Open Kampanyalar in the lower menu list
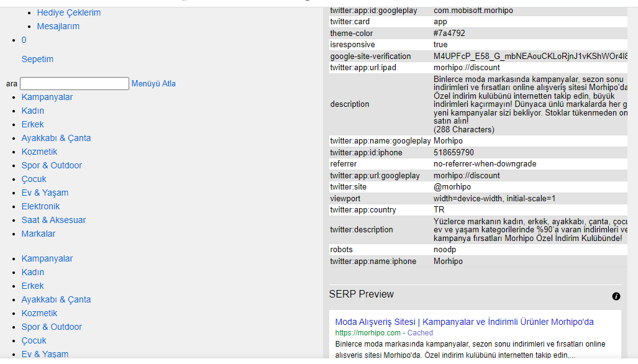The image size is (638, 364). pos(47,258)
